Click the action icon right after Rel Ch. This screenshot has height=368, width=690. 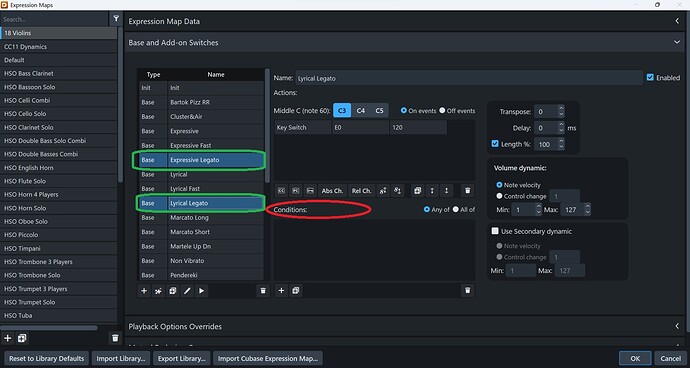(383, 191)
